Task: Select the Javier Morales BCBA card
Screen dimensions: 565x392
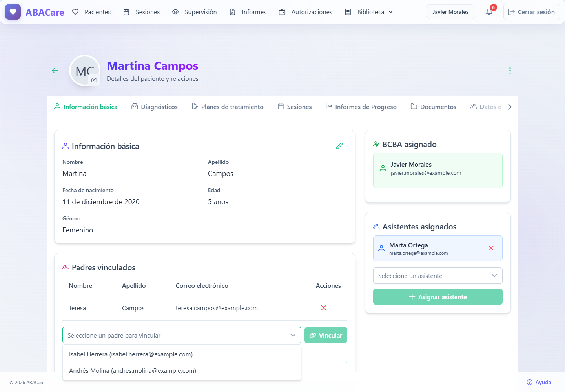Action: (x=438, y=171)
